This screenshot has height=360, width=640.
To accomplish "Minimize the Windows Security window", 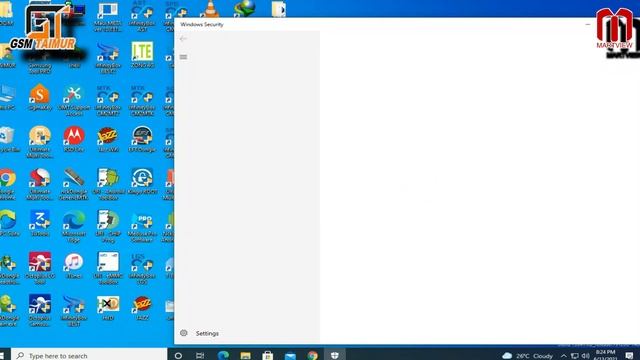I will (x=587, y=24).
